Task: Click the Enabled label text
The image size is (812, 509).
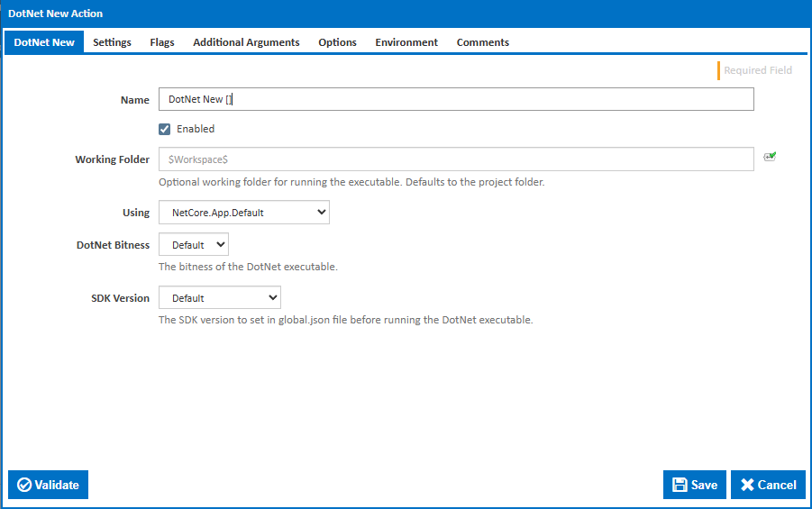Action: coord(196,129)
